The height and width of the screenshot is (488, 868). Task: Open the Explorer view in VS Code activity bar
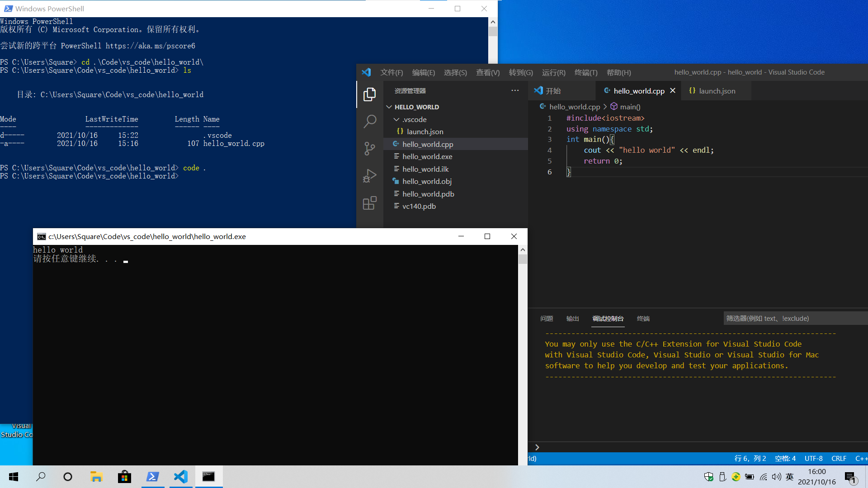369,94
